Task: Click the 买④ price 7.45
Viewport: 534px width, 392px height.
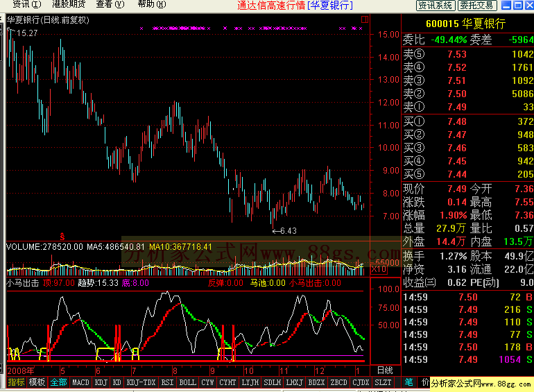Action: tap(457, 161)
